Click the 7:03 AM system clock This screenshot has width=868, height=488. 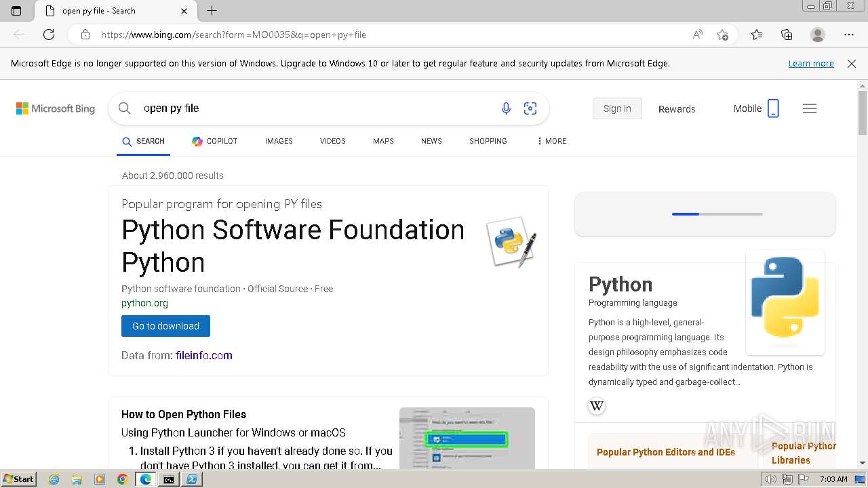click(x=833, y=479)
